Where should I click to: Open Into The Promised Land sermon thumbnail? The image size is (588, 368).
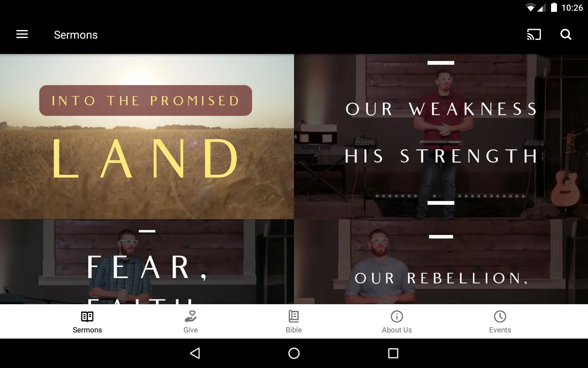tap(147, 136)
